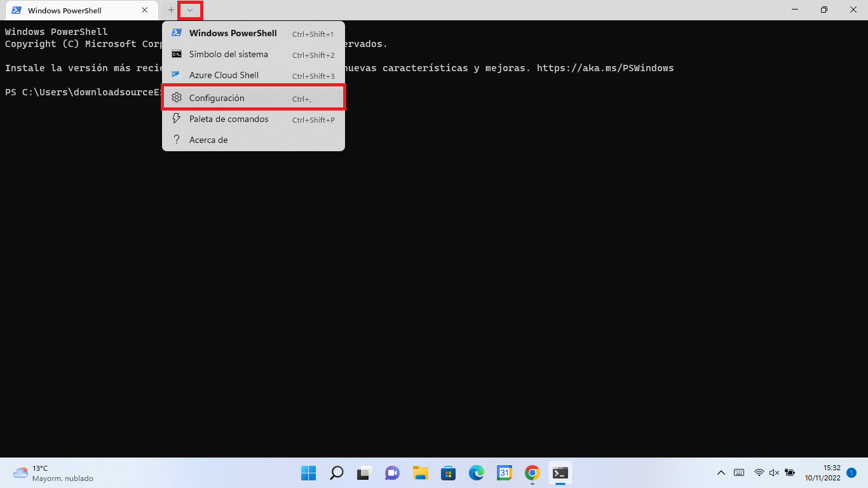The height and width of the screenshot is (488, 868).
Task: Click the https://aka.ms/PSWindows link text
Action: click(x=605, y=68)
